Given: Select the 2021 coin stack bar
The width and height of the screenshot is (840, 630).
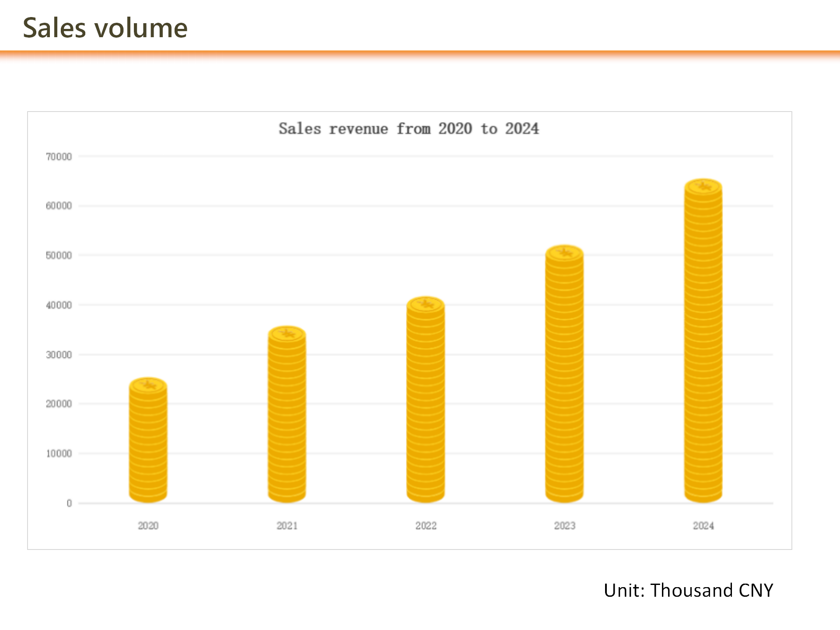Looking at the screenshot, I should tap(287, 414).
